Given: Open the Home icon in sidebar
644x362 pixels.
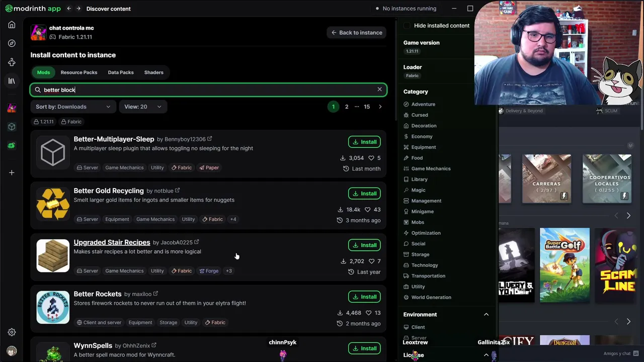Looking at the screenshot, I should [12, 25].
